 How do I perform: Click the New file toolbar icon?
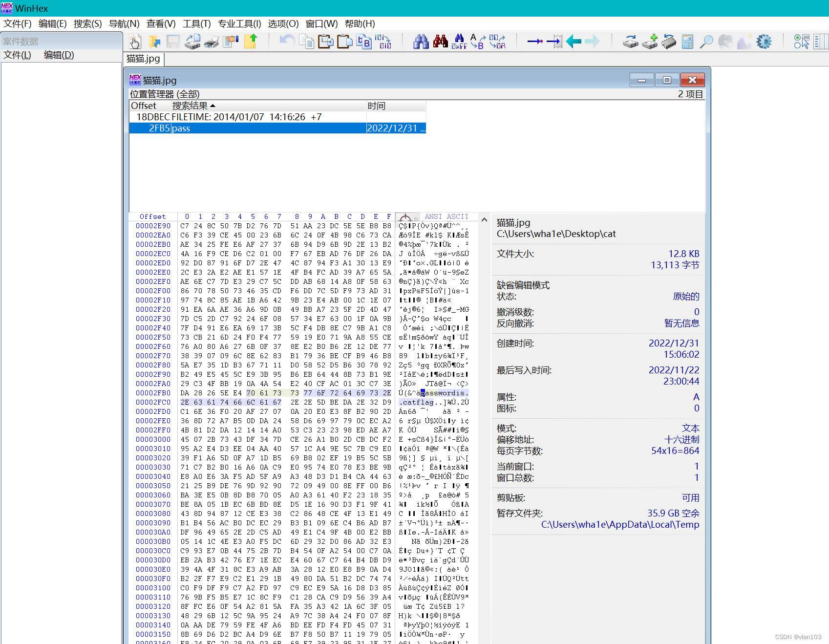(x=135, y=42)
